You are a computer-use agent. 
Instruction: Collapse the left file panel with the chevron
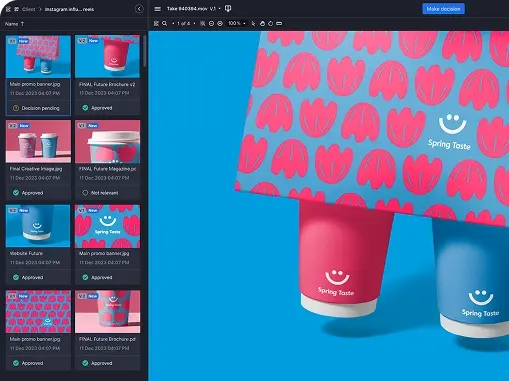pos(139,9)
